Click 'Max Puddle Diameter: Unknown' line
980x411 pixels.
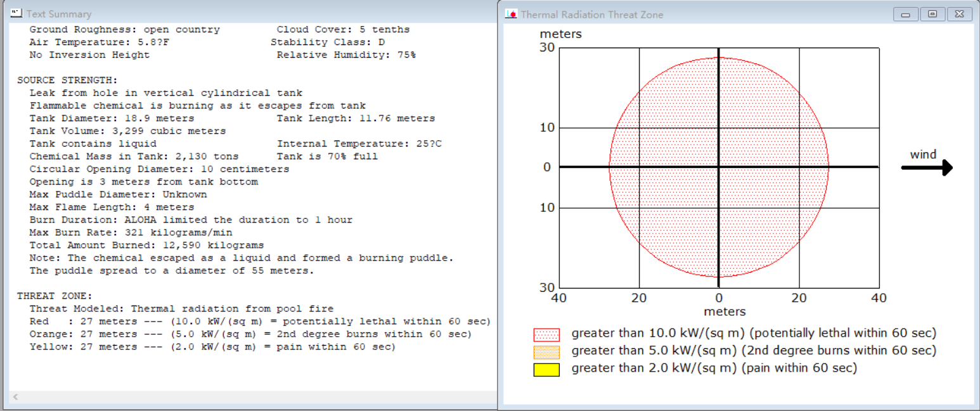click(x=118, y=195)
